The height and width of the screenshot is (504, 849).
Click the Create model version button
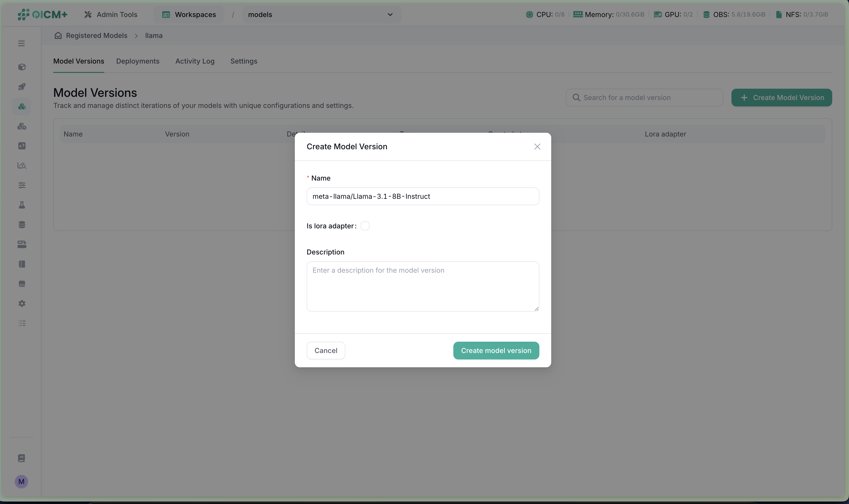[495, 350]
